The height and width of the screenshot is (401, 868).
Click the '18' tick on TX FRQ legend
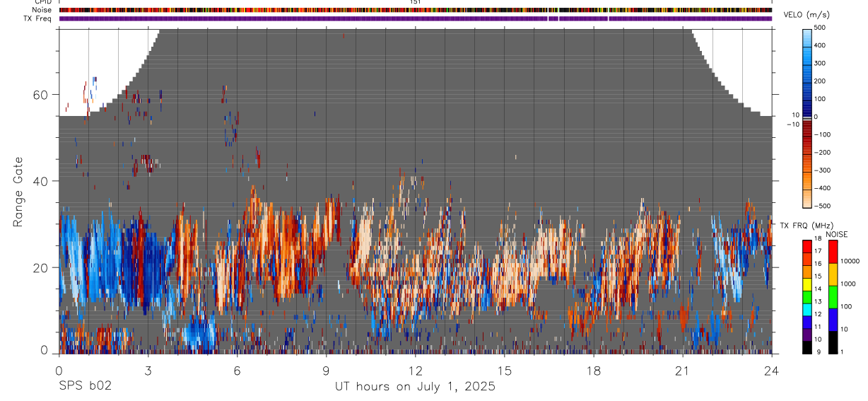819,239
